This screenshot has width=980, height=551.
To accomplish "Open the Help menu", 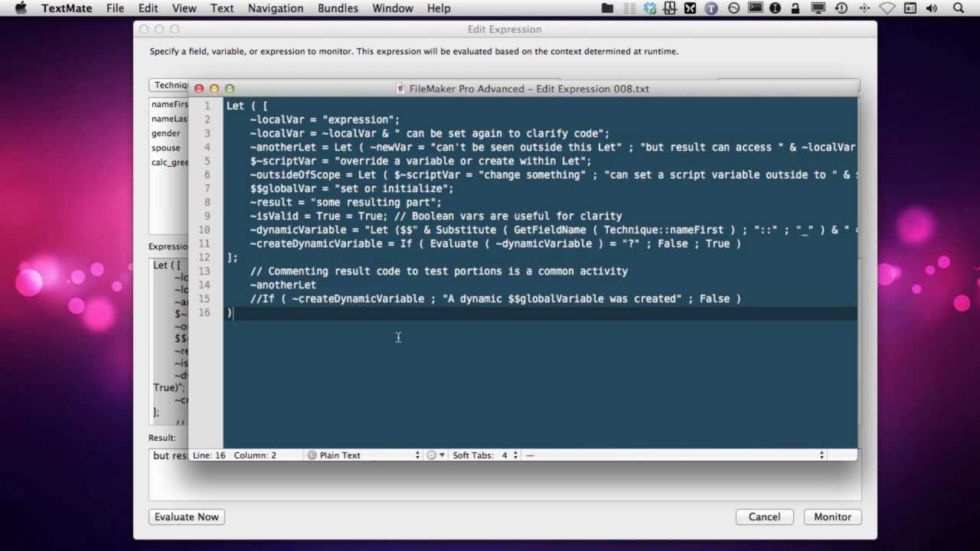I will [439, 8].
